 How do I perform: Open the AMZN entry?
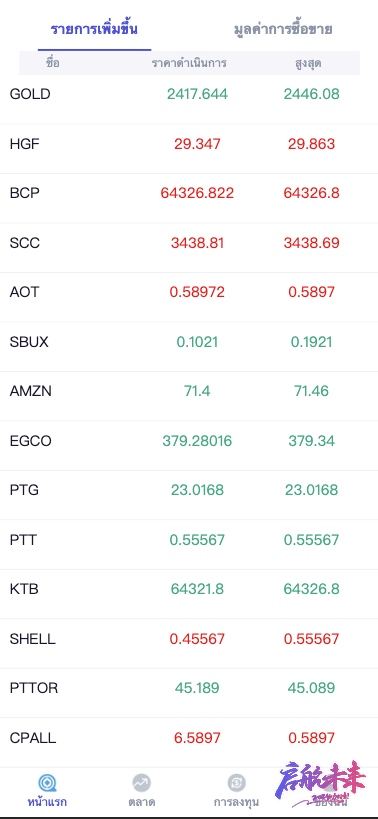coord(189,391)
